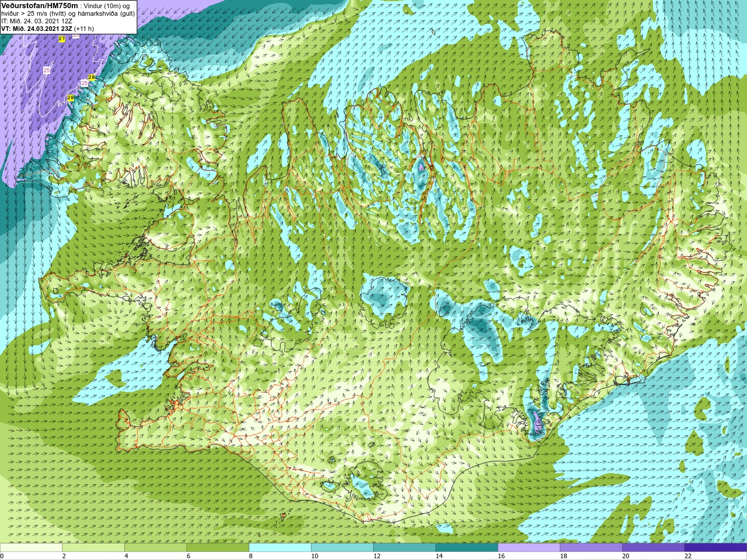This screenshot has height=560, width=747.
Task: Click the "(+11 h)" forecast offset text
Action: [84, 28]
